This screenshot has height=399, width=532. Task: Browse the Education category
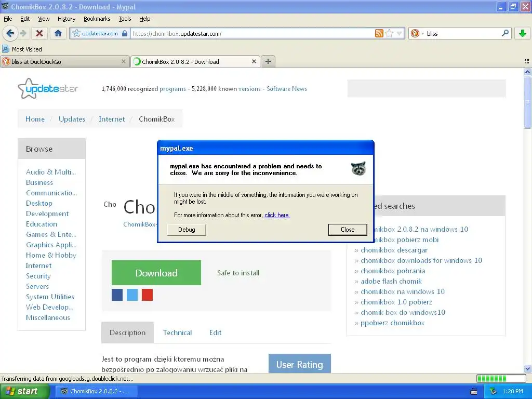42,224
